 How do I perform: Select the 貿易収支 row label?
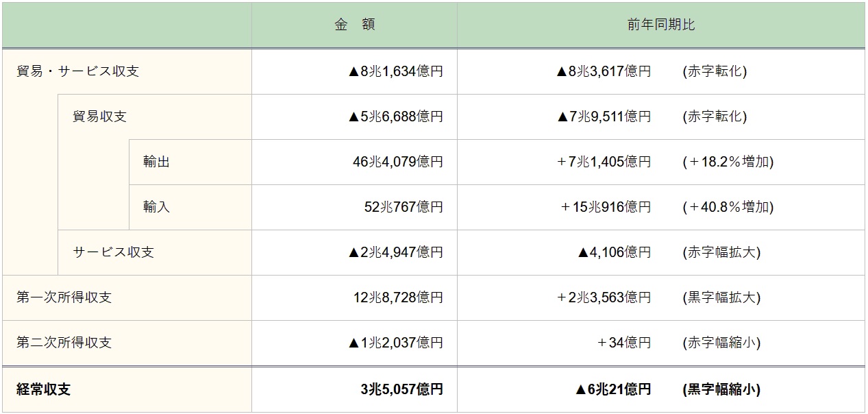click(100, 117)
